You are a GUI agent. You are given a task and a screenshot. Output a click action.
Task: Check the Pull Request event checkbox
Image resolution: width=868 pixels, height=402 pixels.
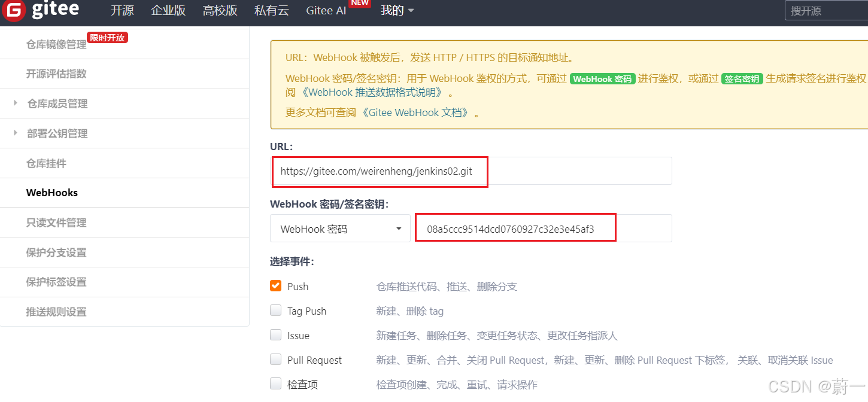(x=275, y=359)
